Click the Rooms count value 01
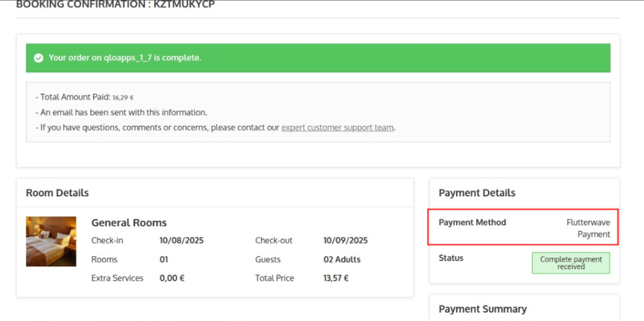The width and height of the screenshot is (644, 321). coord(165,259)
